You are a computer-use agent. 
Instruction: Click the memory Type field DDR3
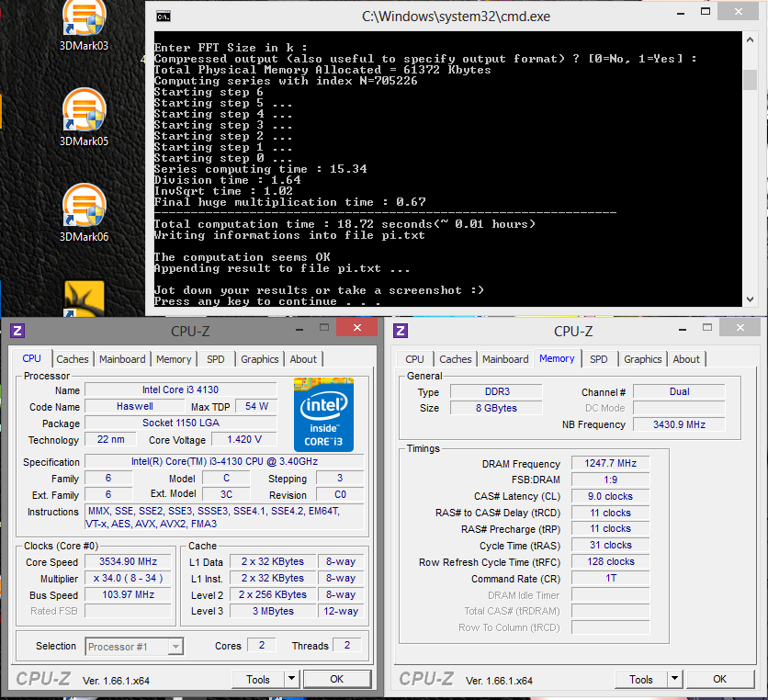tap(497, 392)
